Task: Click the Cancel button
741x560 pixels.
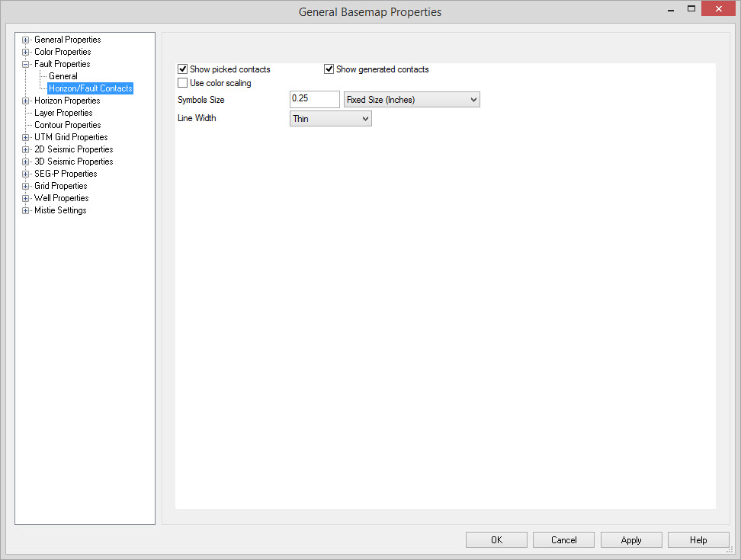Action: click(x=564, y=540)
